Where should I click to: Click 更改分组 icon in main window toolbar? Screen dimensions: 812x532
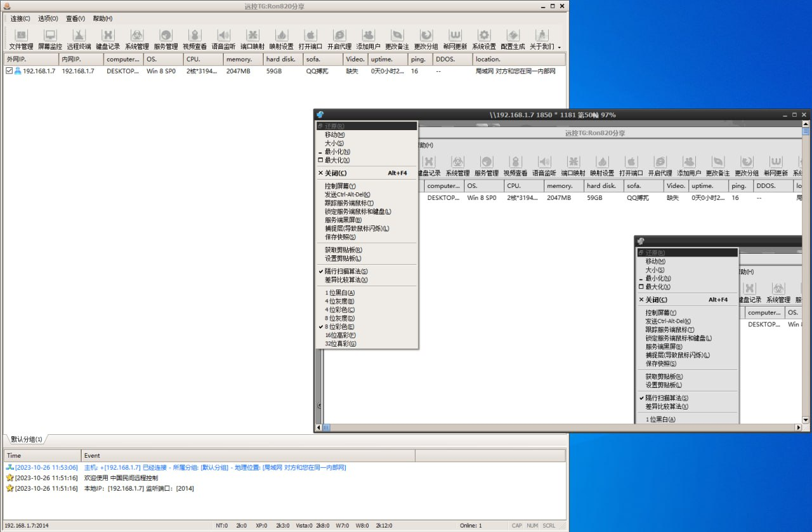426,39
